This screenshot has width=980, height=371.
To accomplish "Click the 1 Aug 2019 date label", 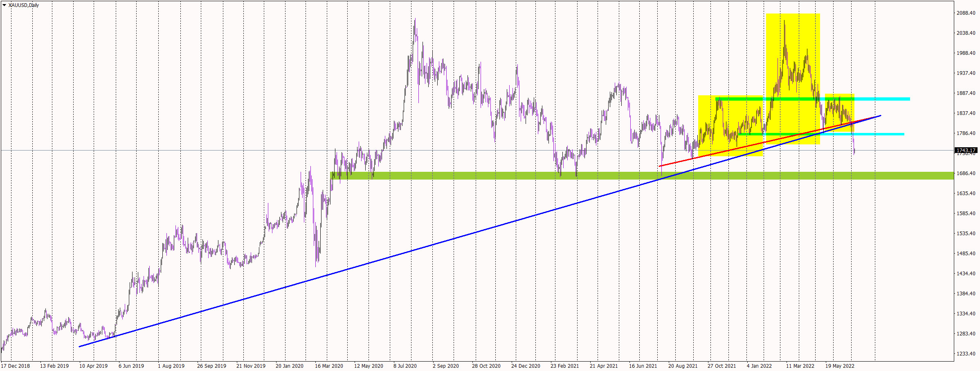I will (171, 366).
